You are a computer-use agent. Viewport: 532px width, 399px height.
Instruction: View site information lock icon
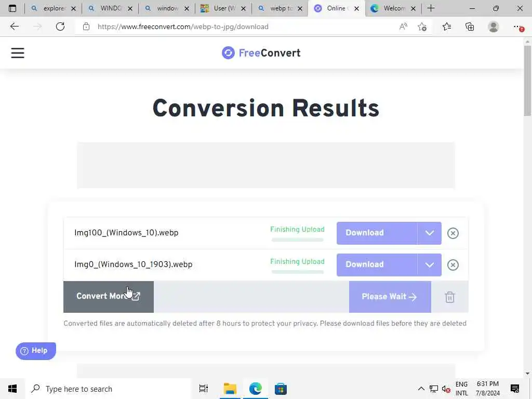pyautogui.click(x=86, y=26)
